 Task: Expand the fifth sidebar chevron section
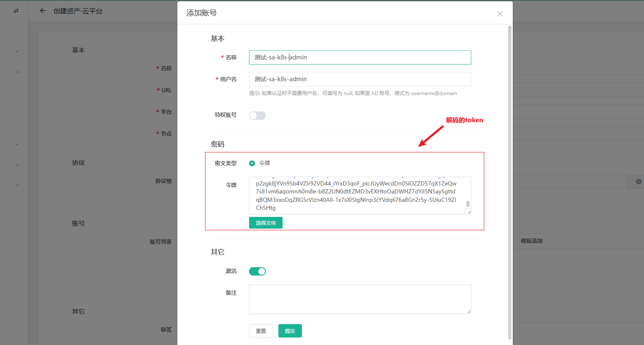[17, 185]
